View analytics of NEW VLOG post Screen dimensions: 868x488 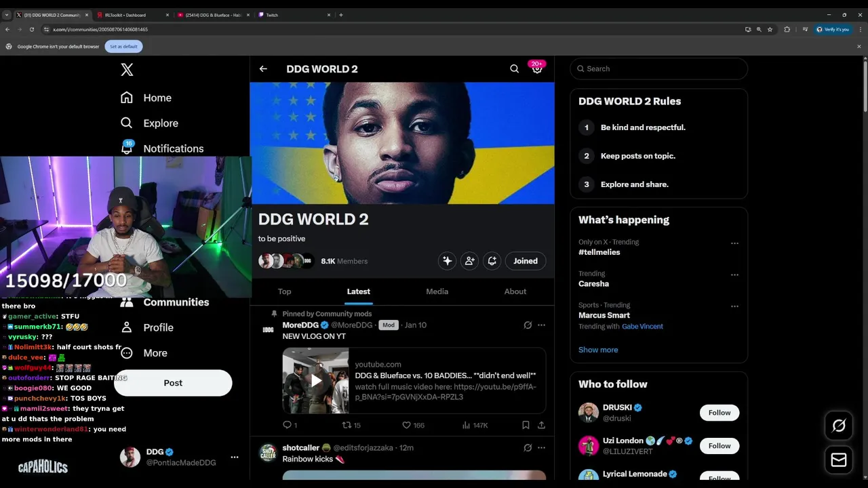[475, 425]
